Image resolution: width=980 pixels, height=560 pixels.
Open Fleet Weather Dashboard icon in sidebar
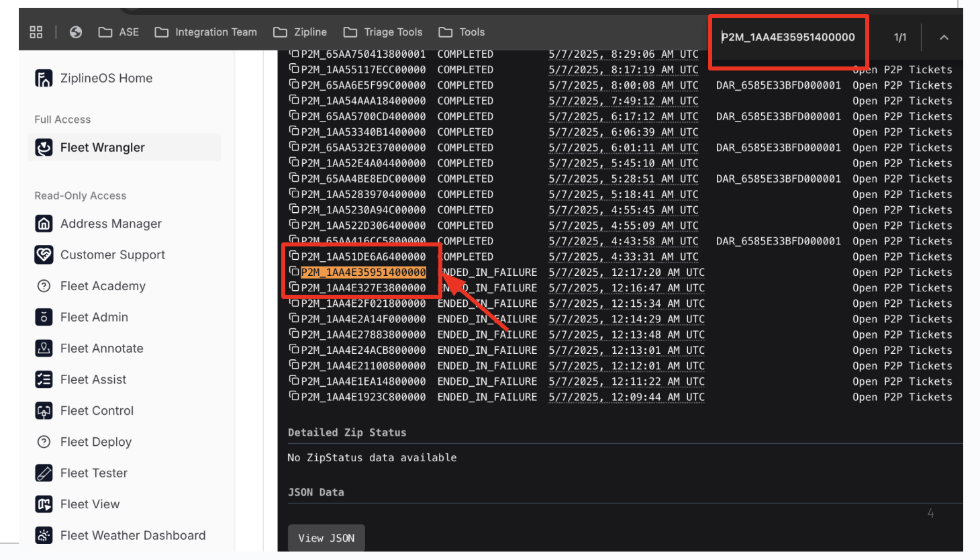[44, 535]
